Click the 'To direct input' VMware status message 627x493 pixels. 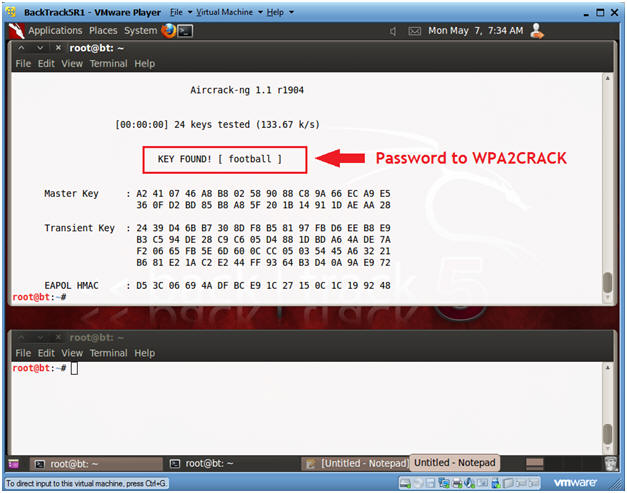point(86,484)
